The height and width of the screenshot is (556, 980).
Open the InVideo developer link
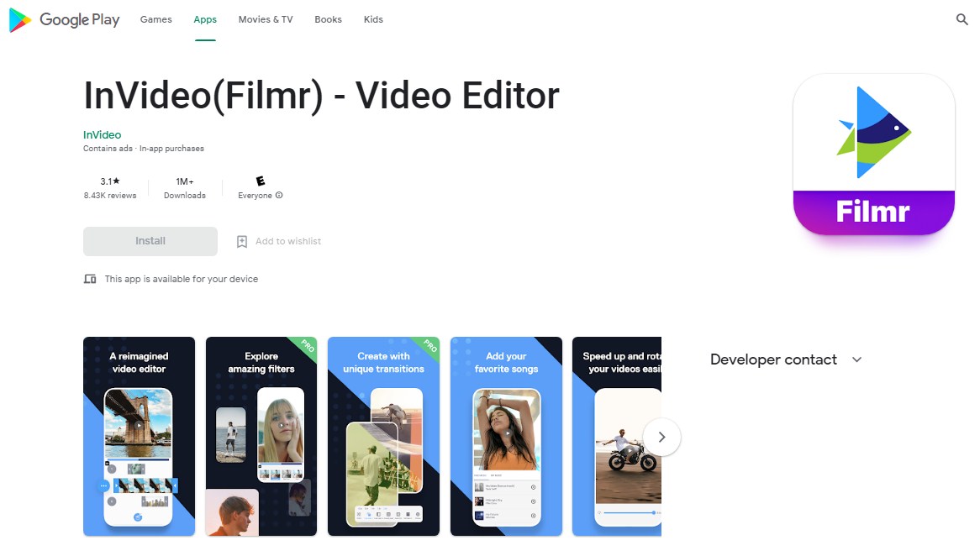(x=102, y=135)
